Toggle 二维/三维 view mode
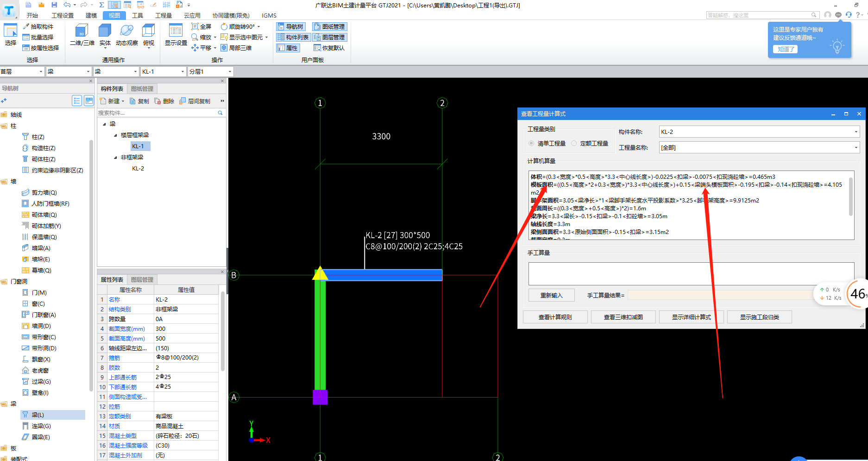Image resolution: width=868 pixels, height=461 pixels. point(82,35)
